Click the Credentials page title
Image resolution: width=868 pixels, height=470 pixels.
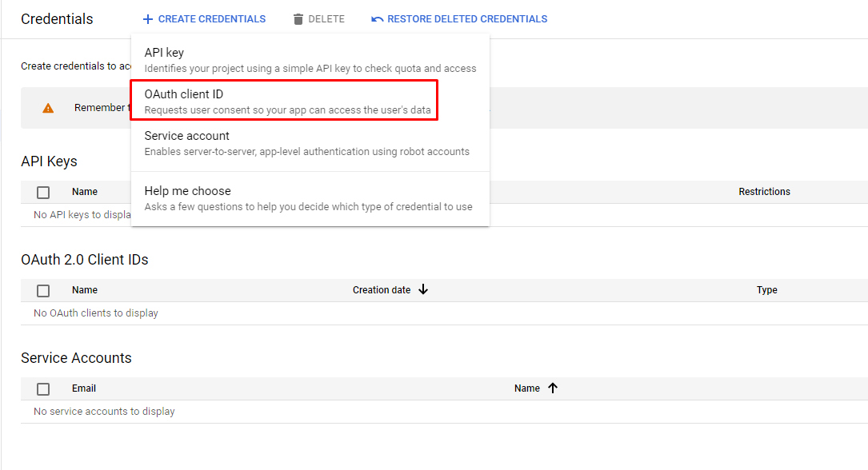click(x=57, y=19)
